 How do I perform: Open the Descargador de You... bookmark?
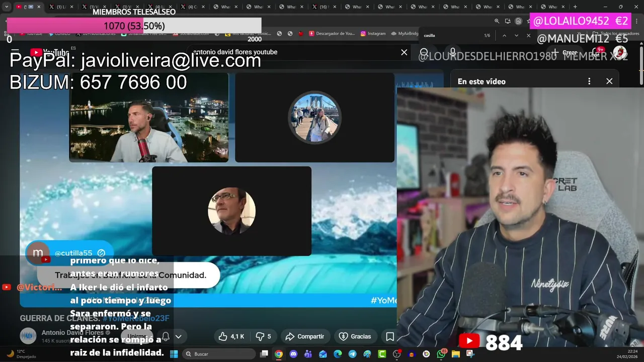click(332, 34)
